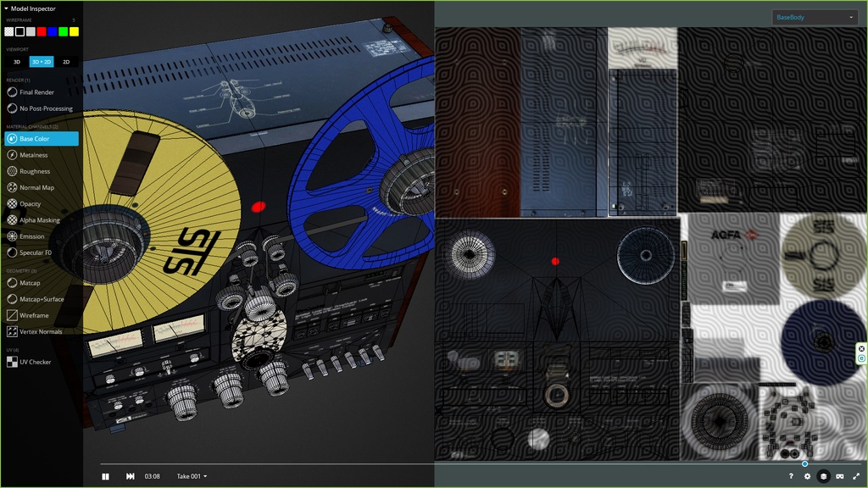Open viewer settings gear icon
This screenshot has width=868, height=488.
click(x=807, y=476)
